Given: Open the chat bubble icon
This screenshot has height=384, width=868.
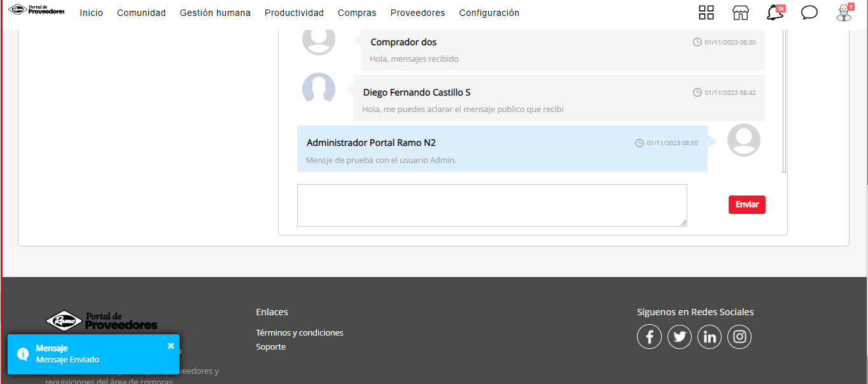Looking at the screenshot, I should (x=809, y=13).
